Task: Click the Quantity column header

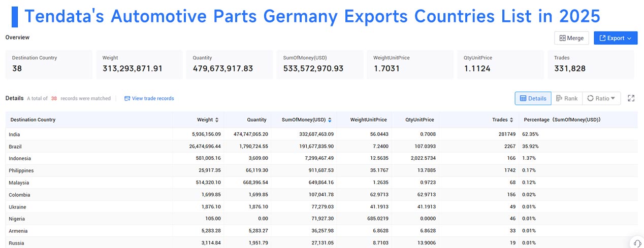Action: [257, 120]
